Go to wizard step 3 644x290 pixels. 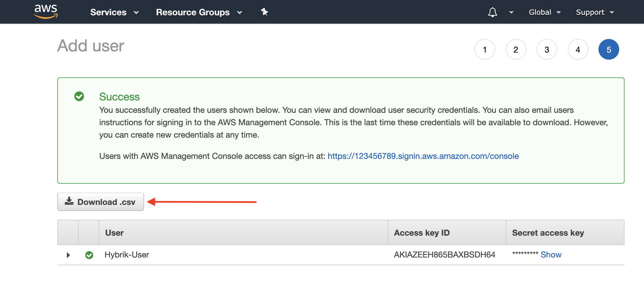(547, 49)
